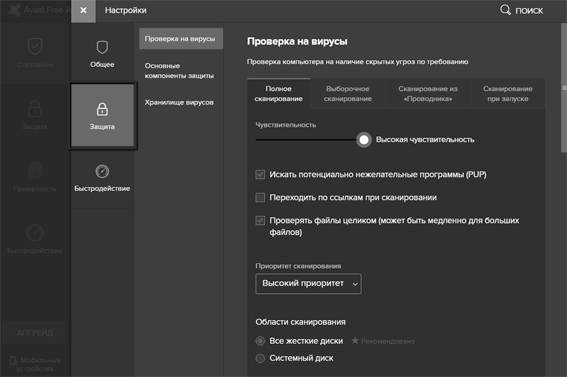Open Основные компоненты защиты
This screenshot has height=377, width=567.
point(179,71)
